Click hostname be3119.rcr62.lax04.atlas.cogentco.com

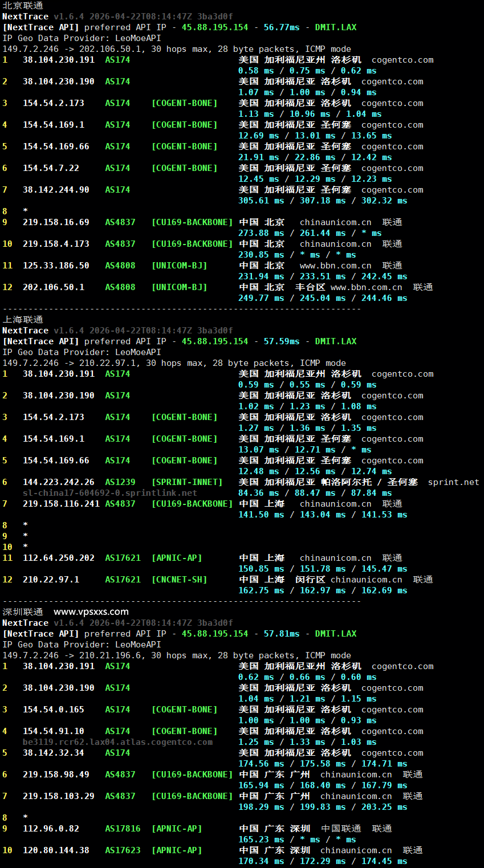point(117,742)
